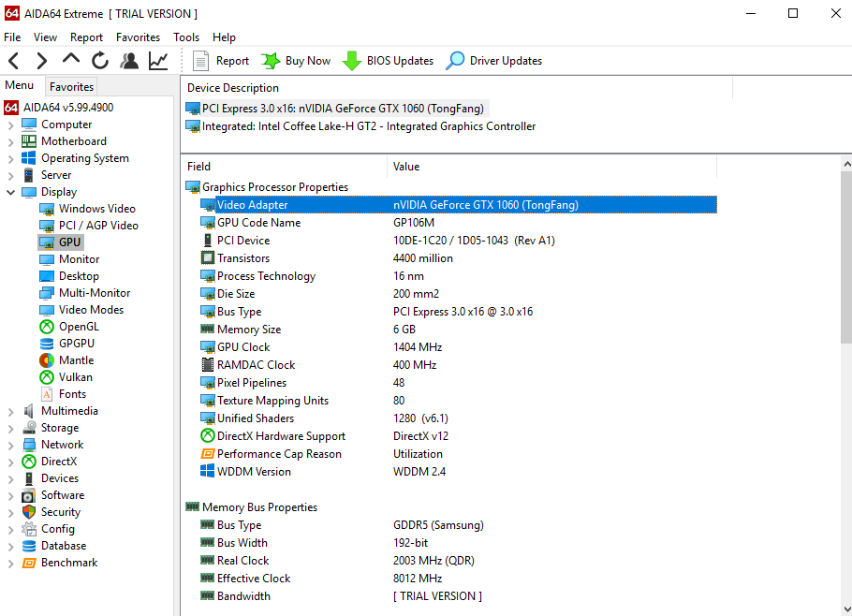
Task: Click the GPGPU database icon in the tree
Action: pos(47,344)
